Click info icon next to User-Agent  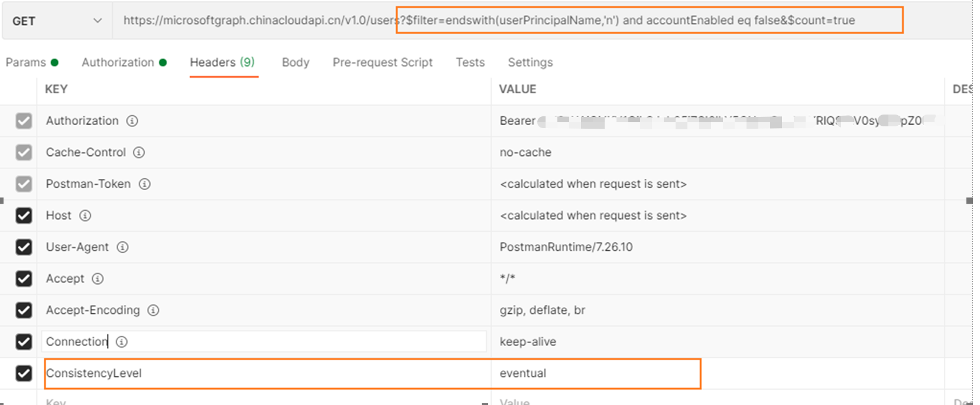pyautogui.click(x=122, y=247)
